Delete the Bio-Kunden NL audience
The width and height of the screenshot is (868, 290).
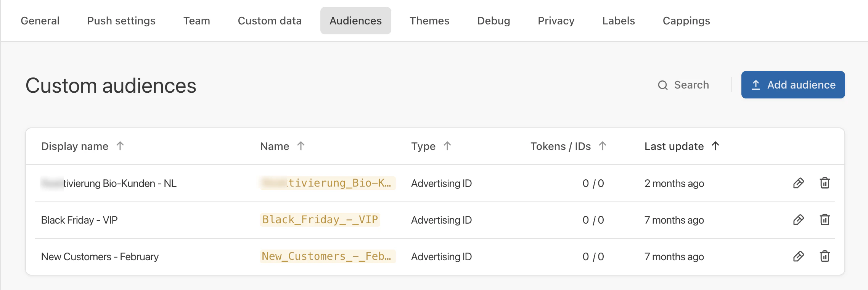pos(825,183)
